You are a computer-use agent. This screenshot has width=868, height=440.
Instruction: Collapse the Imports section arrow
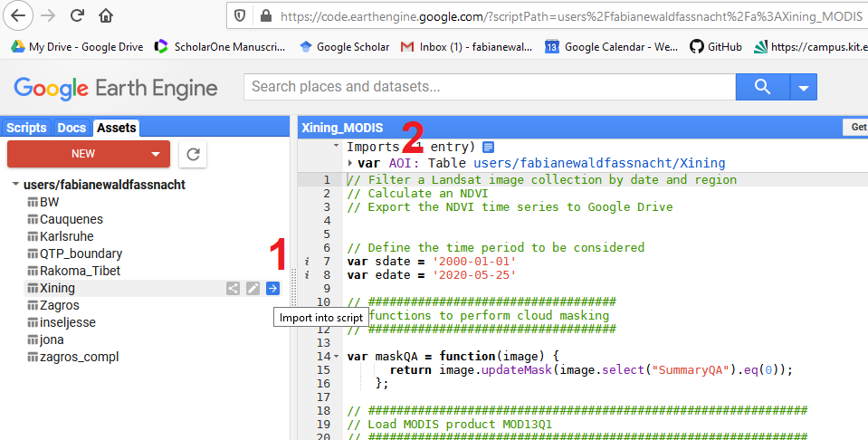tap(336, 147)
